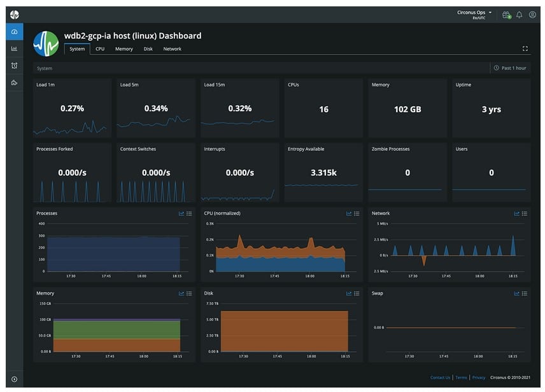
Task: Change the Past 1 hour time range
Action: point(510,68)
